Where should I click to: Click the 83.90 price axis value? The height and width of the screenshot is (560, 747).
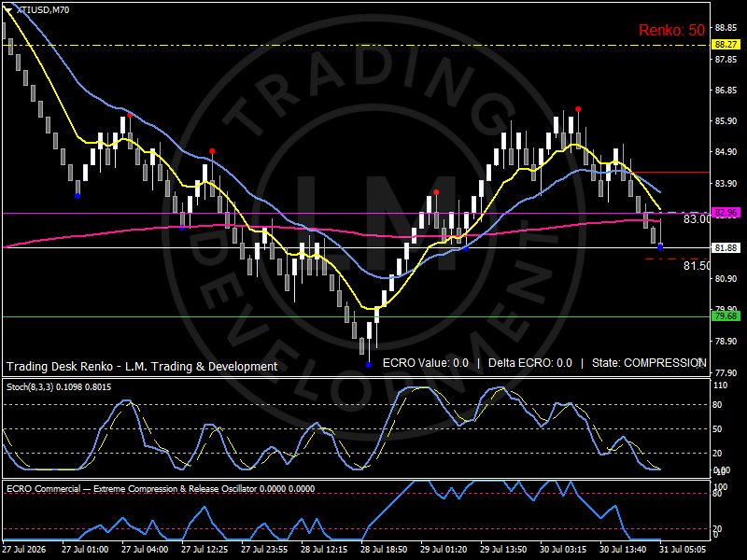click(x=726, y=183)
